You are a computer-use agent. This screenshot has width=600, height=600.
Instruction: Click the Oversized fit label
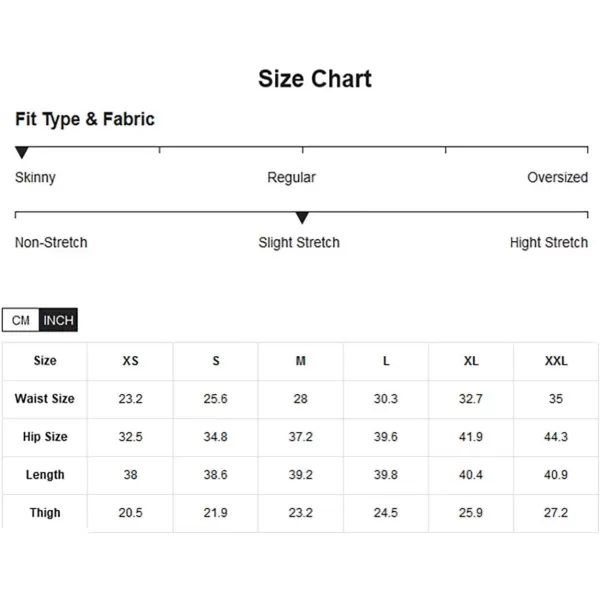(558, 178)
